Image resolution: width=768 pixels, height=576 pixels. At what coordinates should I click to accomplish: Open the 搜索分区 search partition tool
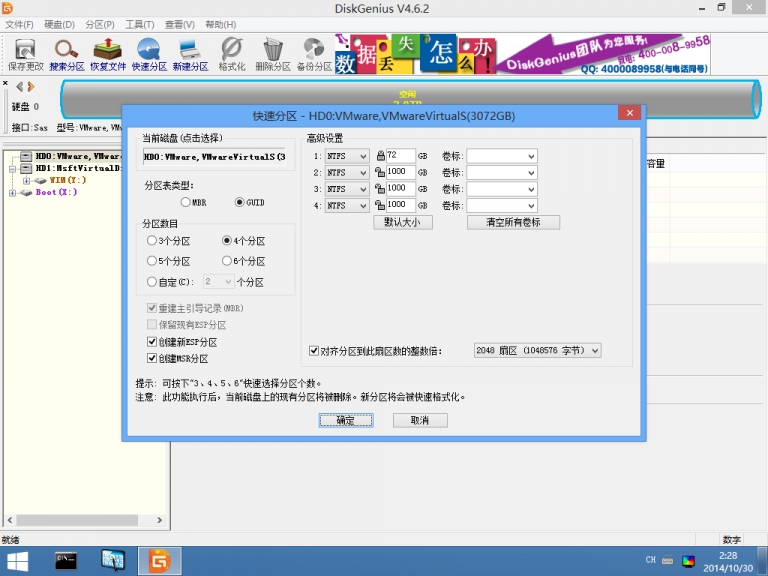tap(67, 54)
